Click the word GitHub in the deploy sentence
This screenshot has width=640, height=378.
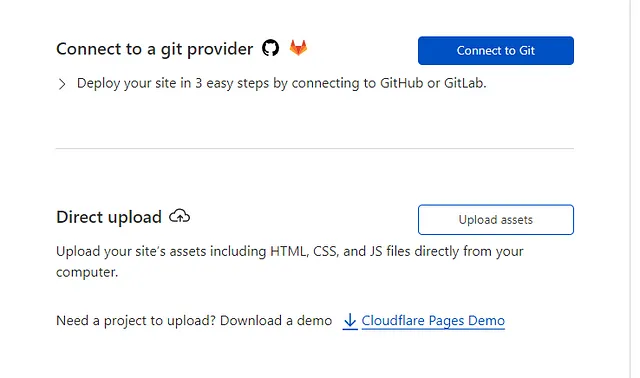click(x=402, y=83)
